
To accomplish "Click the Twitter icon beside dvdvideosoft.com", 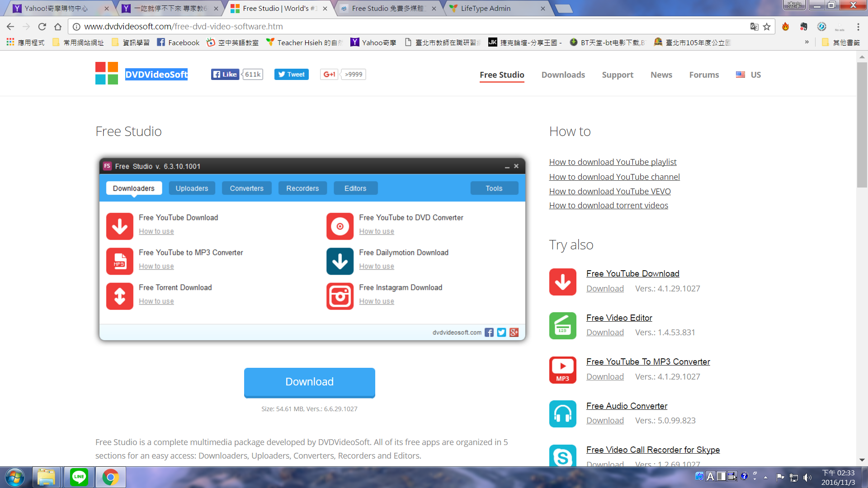I will click(501, 333).
